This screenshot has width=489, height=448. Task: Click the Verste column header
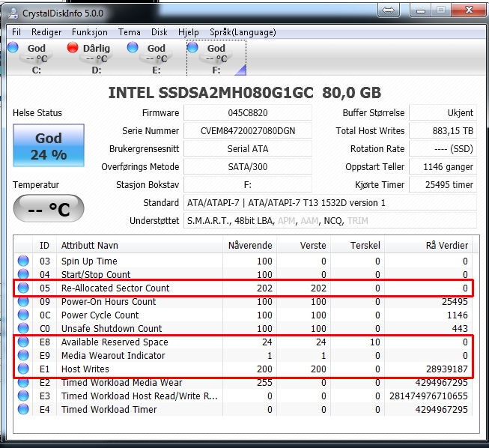pos(304,245)
